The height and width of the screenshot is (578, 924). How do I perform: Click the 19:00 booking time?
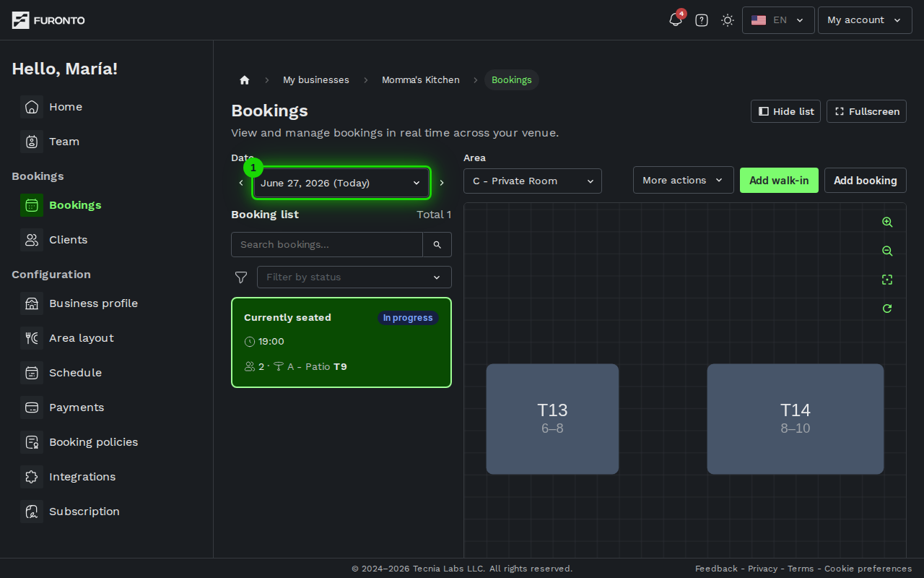click(x=271, y=342)
